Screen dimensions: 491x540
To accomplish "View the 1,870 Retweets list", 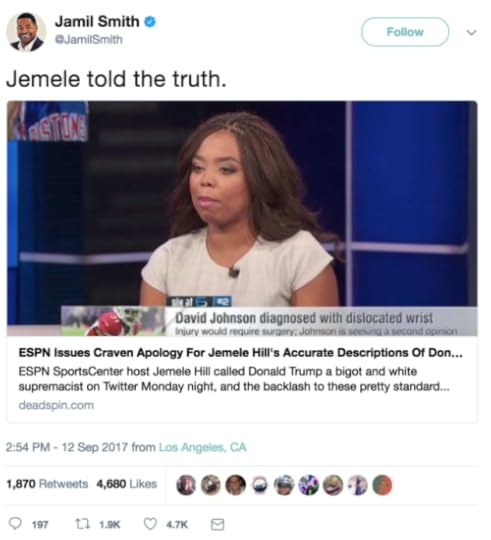I will point(47,484).
